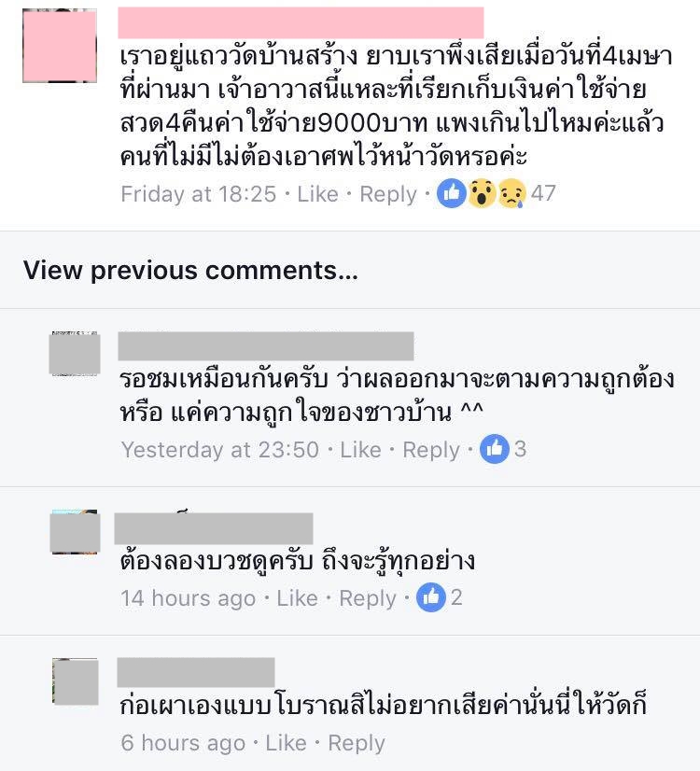
Task: Like the Yesterday at 23:50 comment
Action: point(360,450)
